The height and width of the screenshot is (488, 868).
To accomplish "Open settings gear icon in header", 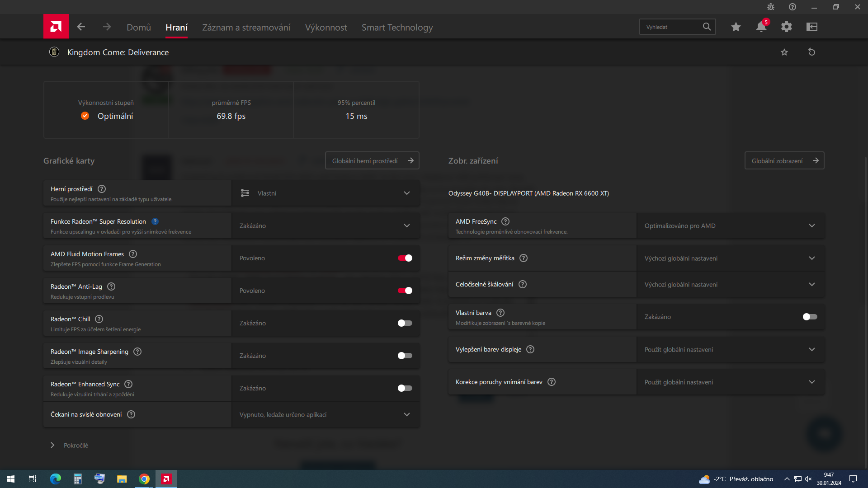I will [787, 27].
